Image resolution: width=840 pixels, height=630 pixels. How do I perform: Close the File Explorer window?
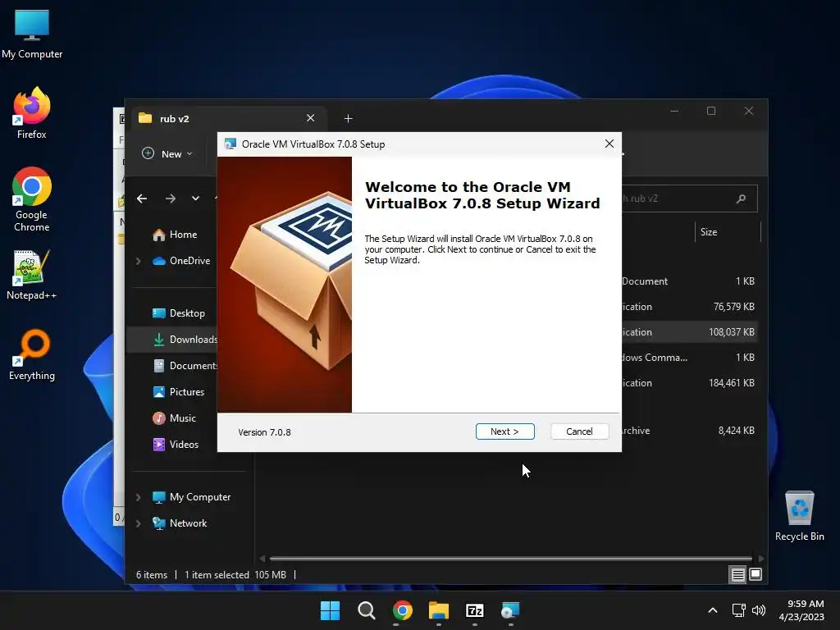749,111
